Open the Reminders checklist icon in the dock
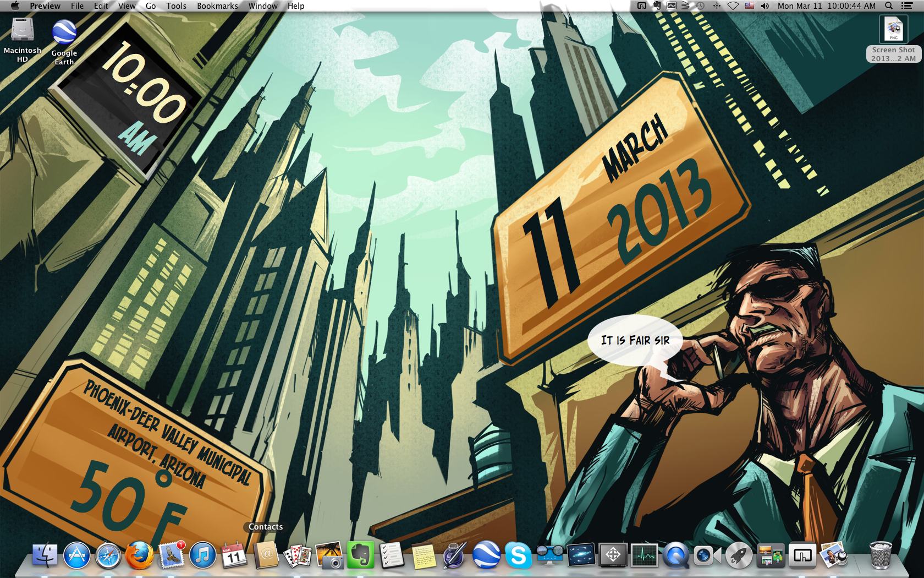The height and width of the screenshot is (578, 924). pos(392,555)
